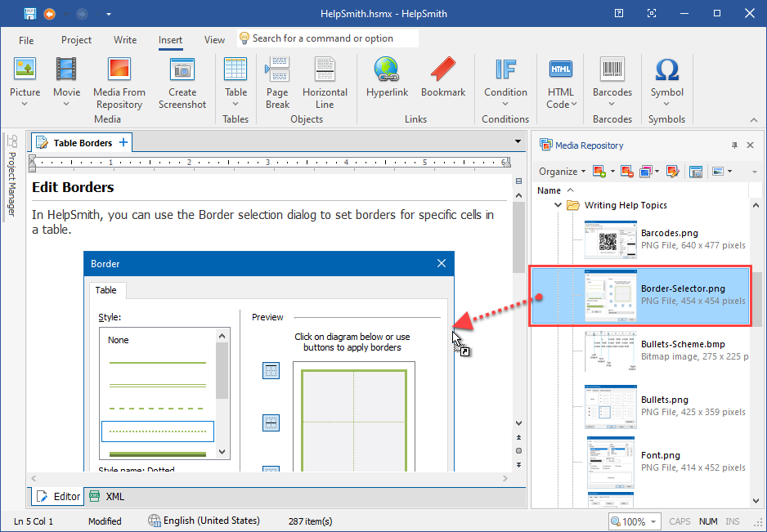This screenshot has width=767, height=532.
Task: Insert a Hyperlink
Action: coord(387,69)
